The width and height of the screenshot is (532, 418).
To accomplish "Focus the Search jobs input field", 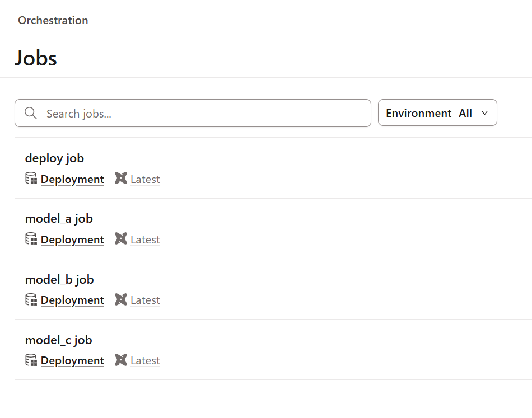I will click(x=202, y=114).
